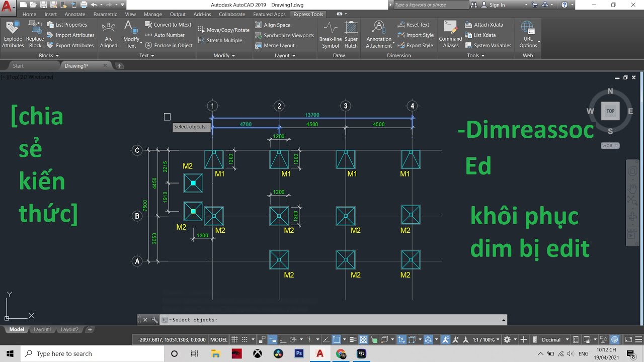Click the WCS label under ViewCube
644x362 pixels.
pos(610,146)
